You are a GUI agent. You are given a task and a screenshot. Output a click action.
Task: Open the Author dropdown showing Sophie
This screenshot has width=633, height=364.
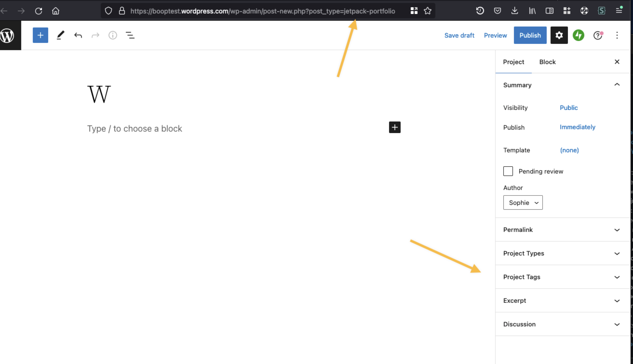(x=523, y=202)
